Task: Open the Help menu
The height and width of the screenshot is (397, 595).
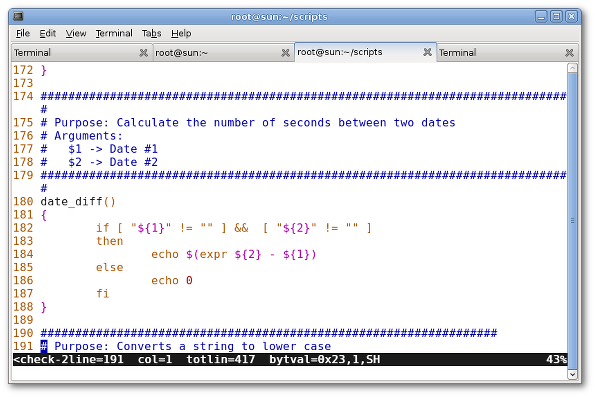Action: tap(181, 33)
